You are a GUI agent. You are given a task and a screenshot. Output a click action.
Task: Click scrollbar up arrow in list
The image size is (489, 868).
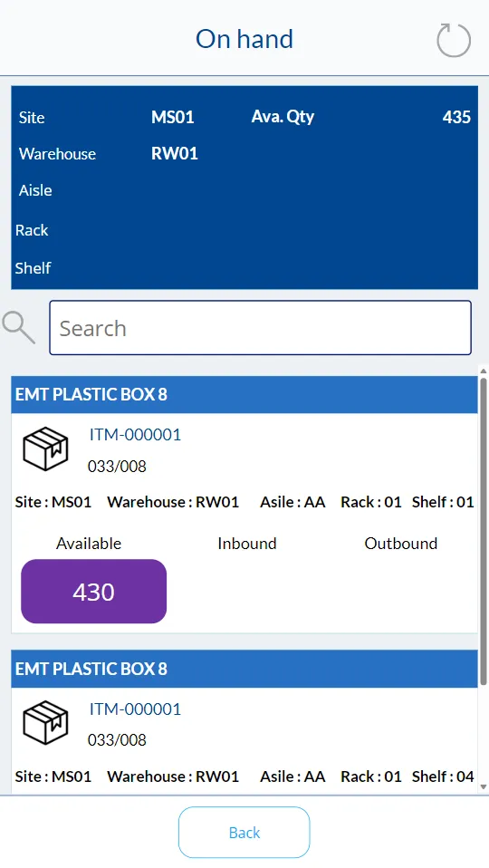(x=484, y=371)
